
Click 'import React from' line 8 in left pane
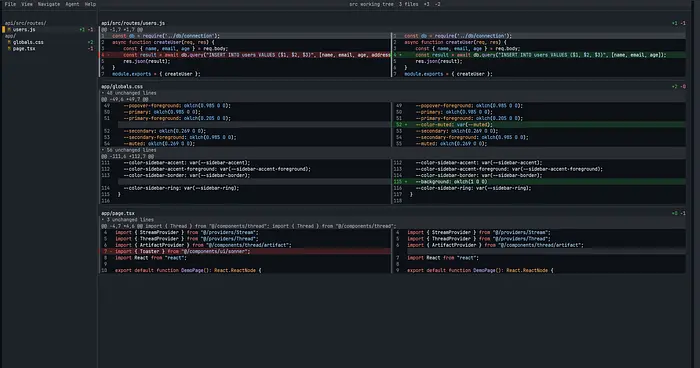(x=151, y=258)
